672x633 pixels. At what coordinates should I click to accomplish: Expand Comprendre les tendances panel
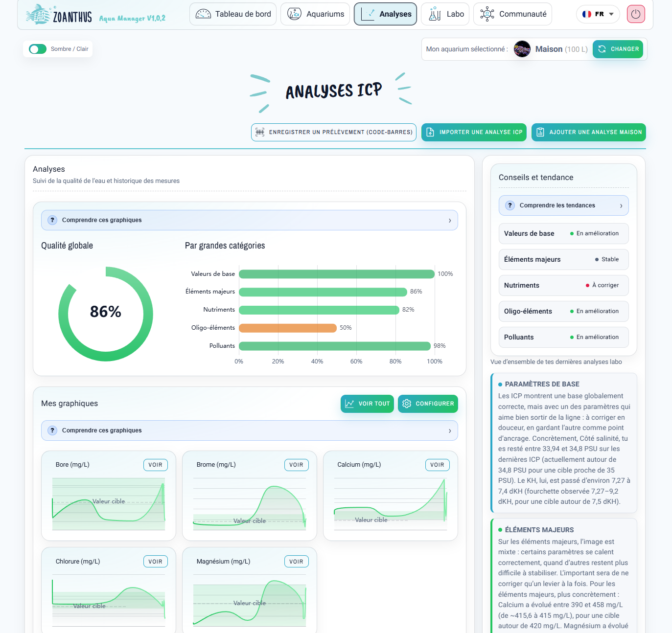564,205
